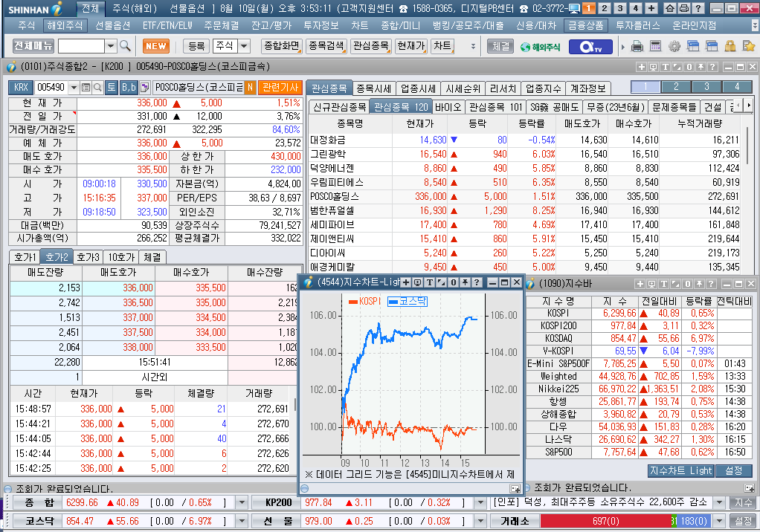The height and width of the screenshot is (532, 760).
Task: Click the 지수차트 Light button
Action: pyautogui.click(x=680, y=470)
